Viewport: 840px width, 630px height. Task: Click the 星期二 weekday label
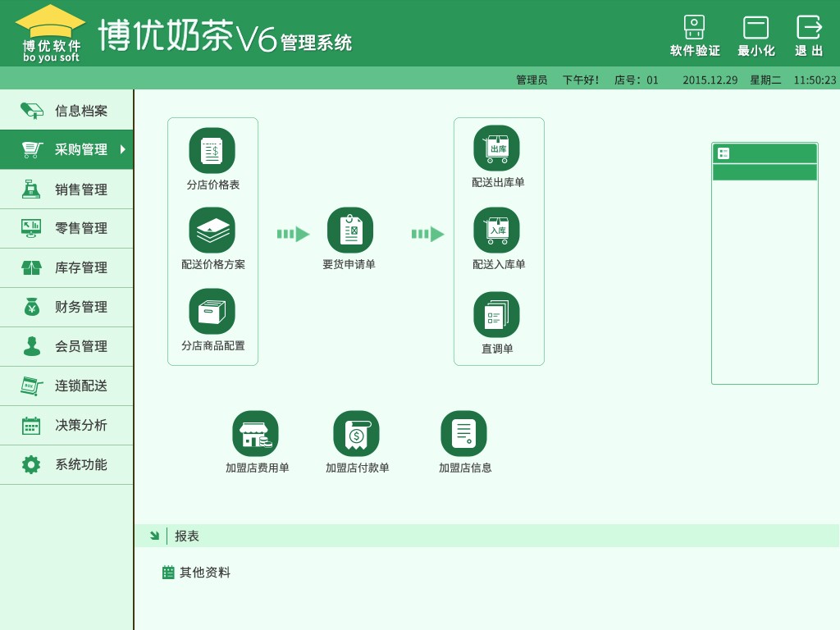tap(765, 80)
